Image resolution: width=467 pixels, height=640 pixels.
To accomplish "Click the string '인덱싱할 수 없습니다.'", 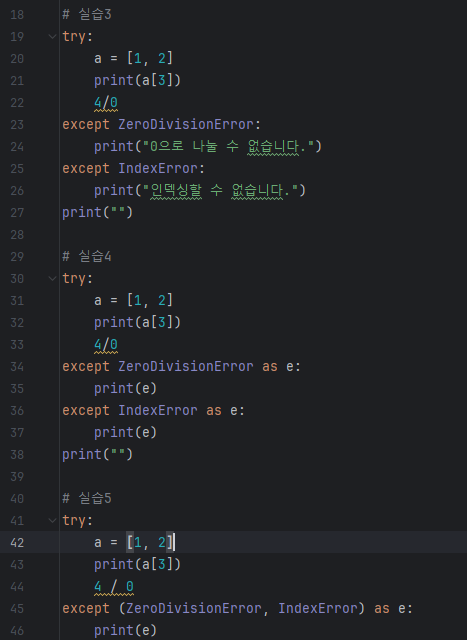I will 220,191.
